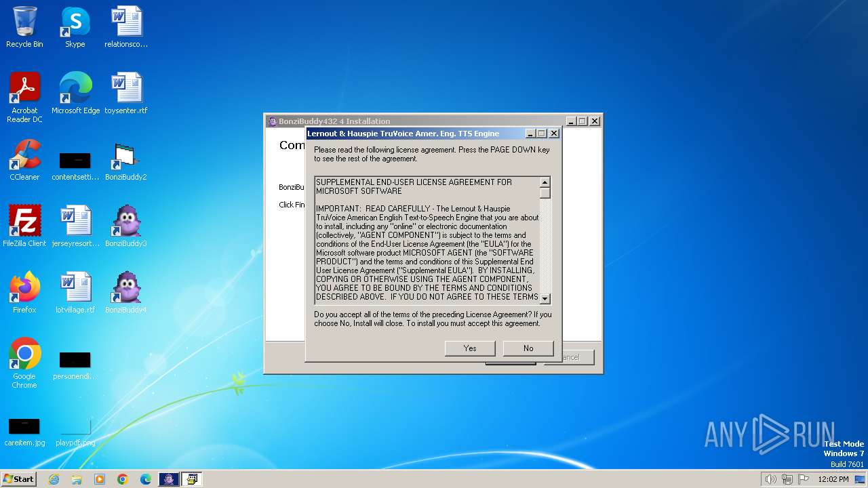Click the SUPPLEMENTAL END-USER LICENSE AGREEMENT heading text
Image resolution: width=868 pixels, height=488 pixels.
pyautogui.click(x=414, y=186)
